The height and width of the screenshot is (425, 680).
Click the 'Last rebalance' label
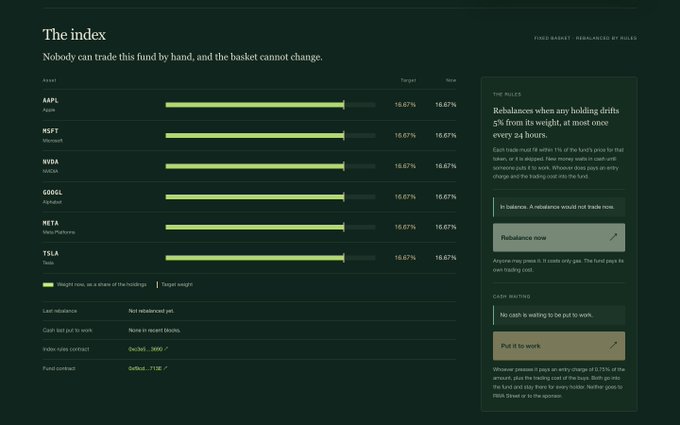tap(60, 311)
